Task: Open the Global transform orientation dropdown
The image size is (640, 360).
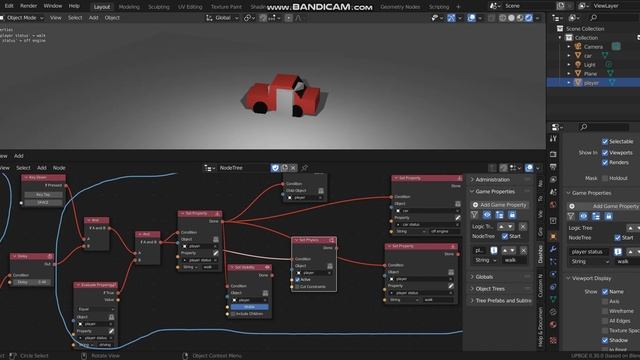Action: (x=222, y=18)
